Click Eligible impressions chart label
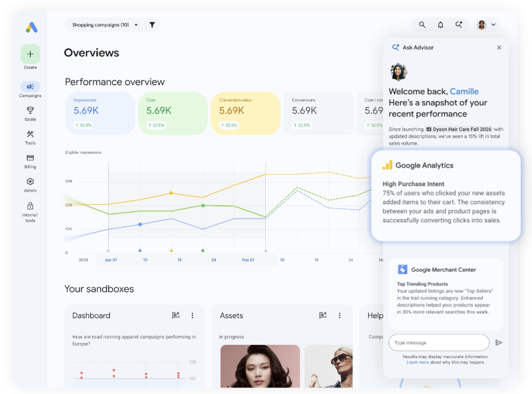 (x=83, y=152)
